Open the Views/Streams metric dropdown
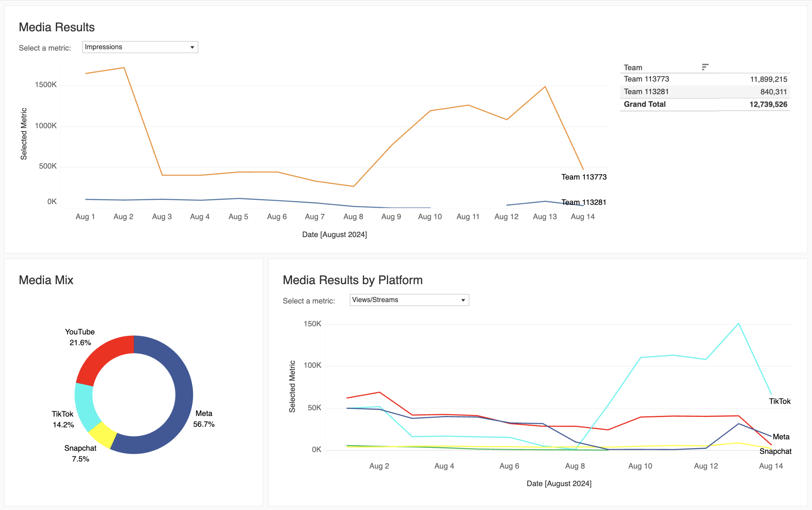This screenshot has width=812, height=510. 409,300
